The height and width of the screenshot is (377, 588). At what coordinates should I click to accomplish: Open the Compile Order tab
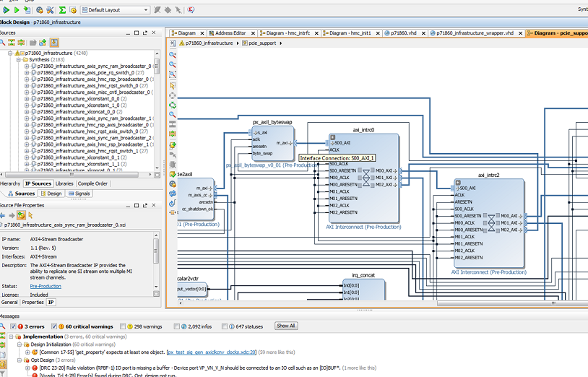tap(92, 183)
